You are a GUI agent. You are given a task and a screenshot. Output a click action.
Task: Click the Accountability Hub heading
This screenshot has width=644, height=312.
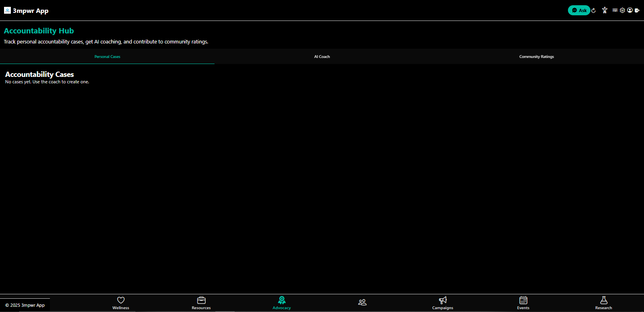pos(39,31)
